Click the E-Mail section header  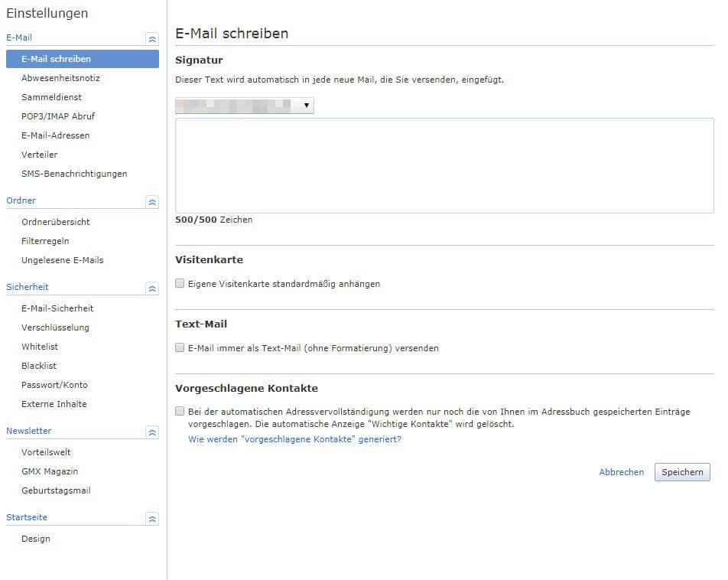click(19, 37)
